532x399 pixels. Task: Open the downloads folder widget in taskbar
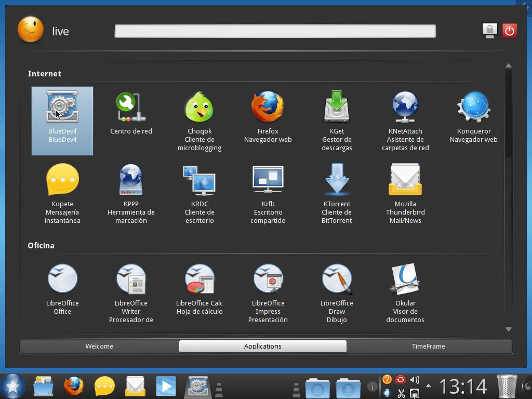[x=348, y=388]
